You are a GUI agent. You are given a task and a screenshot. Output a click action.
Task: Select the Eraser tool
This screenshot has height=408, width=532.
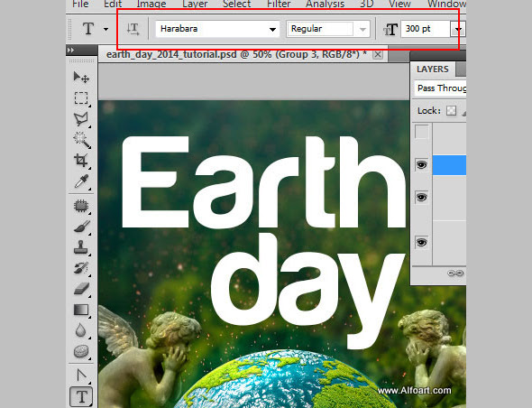coord(81,289)
